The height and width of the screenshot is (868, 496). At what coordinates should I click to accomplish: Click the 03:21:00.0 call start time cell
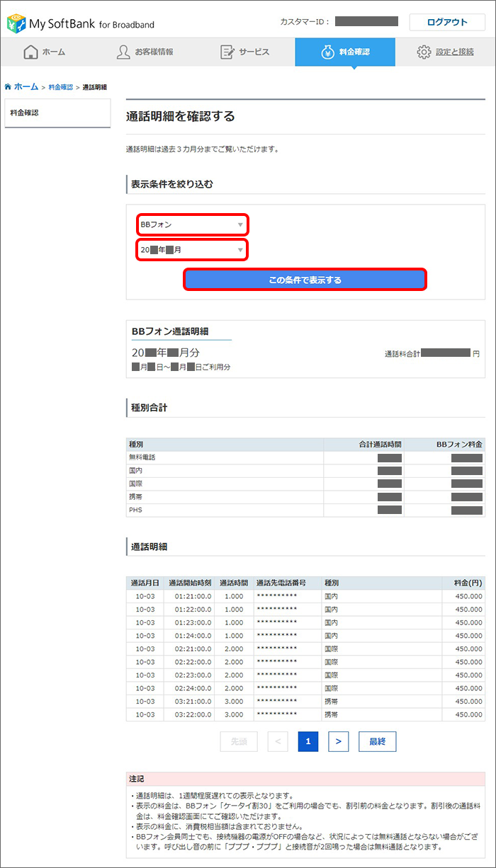coord(189,701)
